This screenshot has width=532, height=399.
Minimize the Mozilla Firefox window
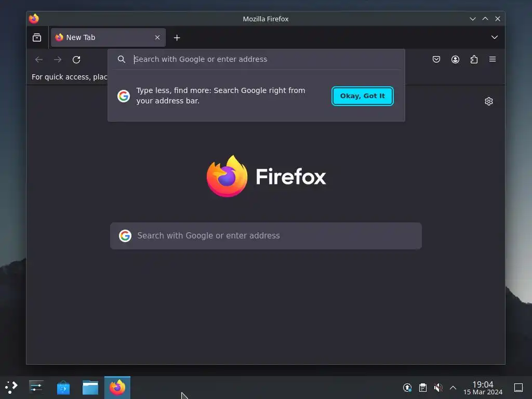click(473, 19)
